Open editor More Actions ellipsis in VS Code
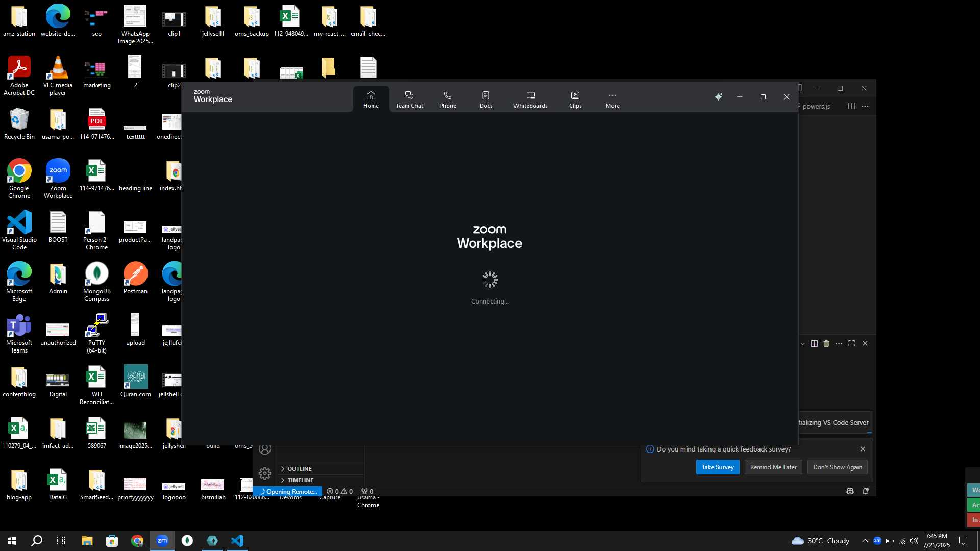This screenshot has height=551, width=980. [x=865, y=106]
